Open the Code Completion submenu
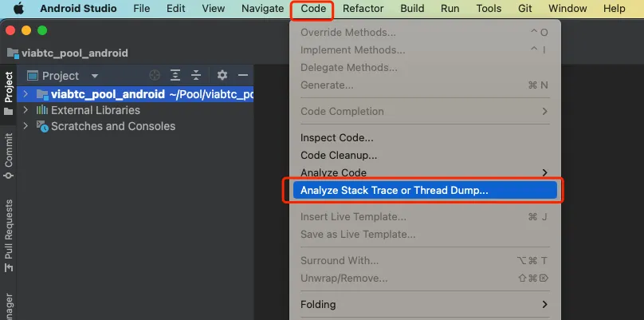The width and height of the screenshot is (644, 320). pos(425,112)
